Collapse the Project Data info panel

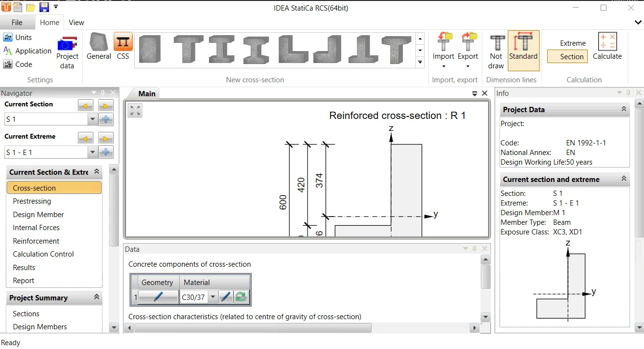(624, 109)
